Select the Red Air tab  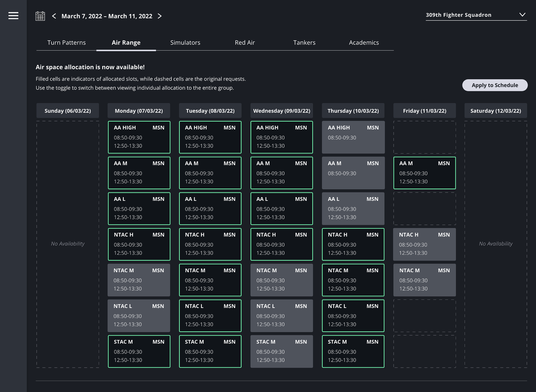[245, 43]
